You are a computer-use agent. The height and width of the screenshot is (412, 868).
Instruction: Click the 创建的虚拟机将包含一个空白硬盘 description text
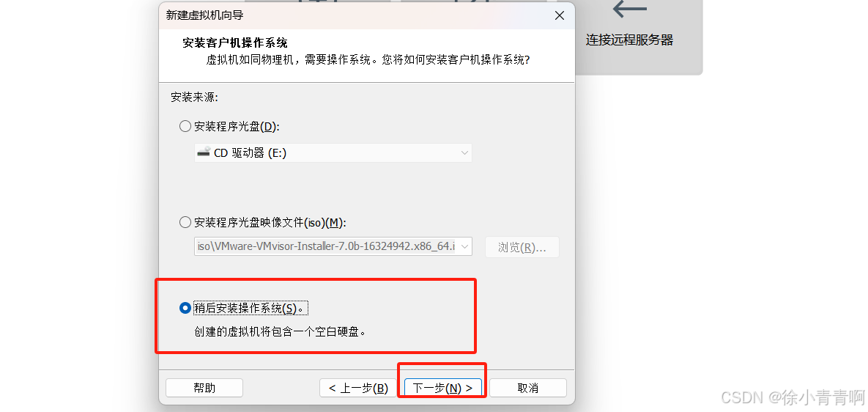coord(280,332)
